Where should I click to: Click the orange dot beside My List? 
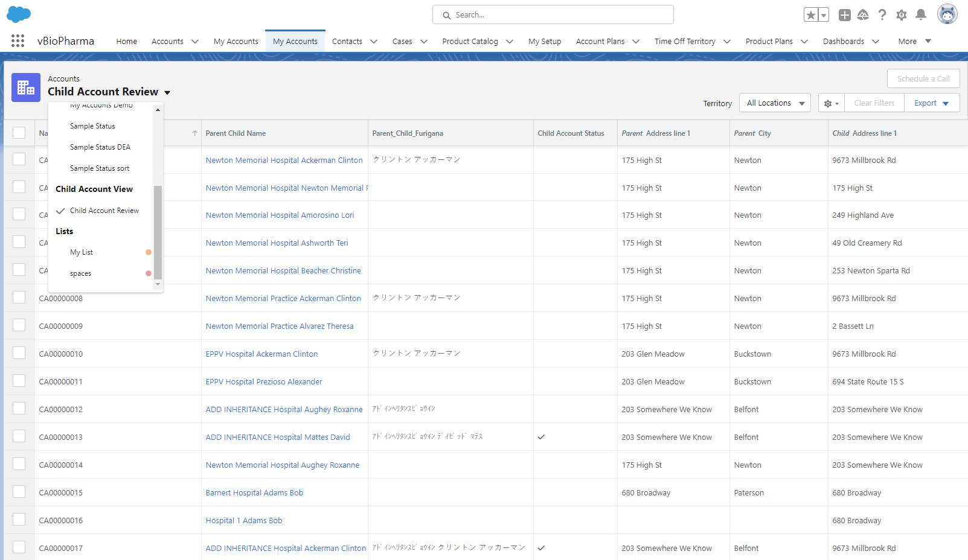149,252
